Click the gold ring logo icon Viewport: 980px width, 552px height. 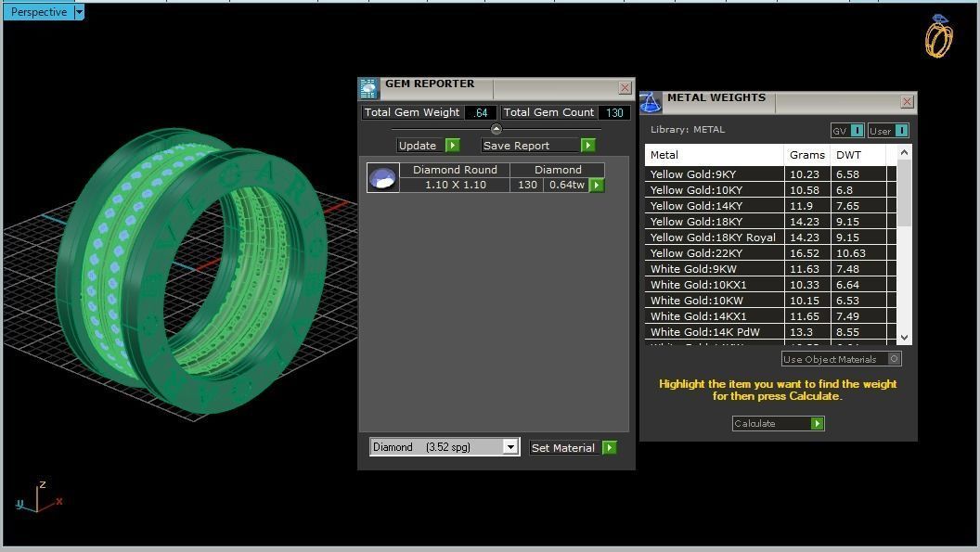(x=938, y=36)
